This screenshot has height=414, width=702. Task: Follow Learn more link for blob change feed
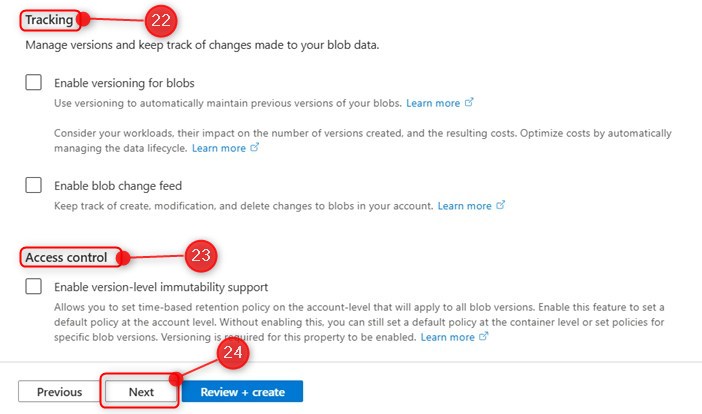coord(464,206)
